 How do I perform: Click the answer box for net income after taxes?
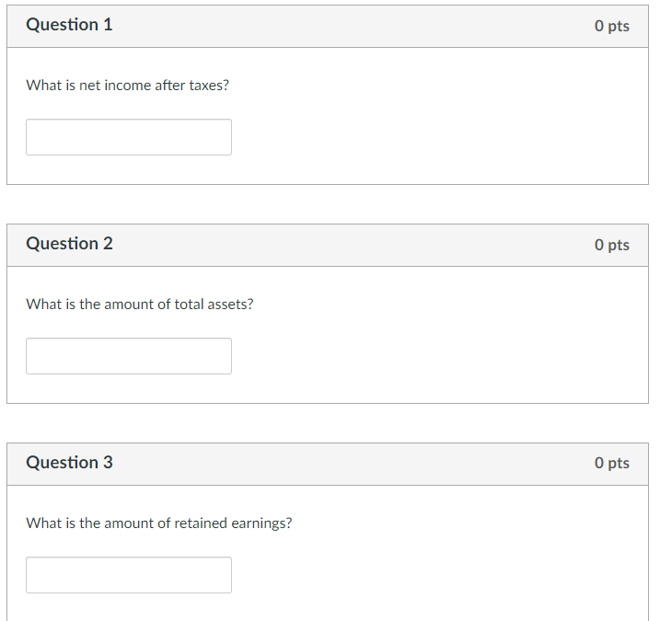pyautogui.click(x=129, y=137)
